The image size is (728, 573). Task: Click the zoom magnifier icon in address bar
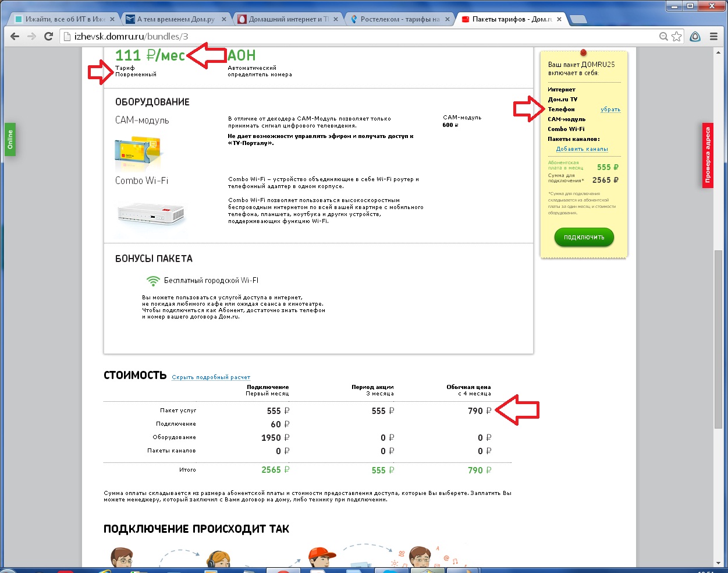663,36
